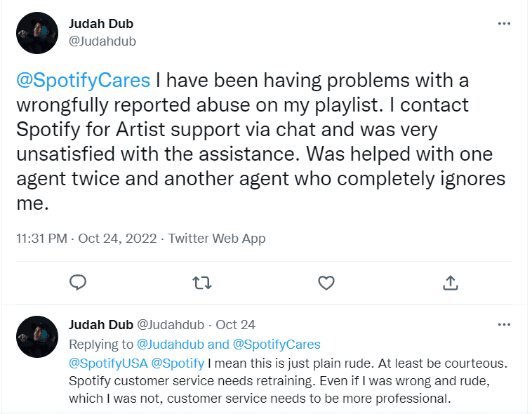
Task: Open more options on main tweet
Action: [x=504, y=23]
